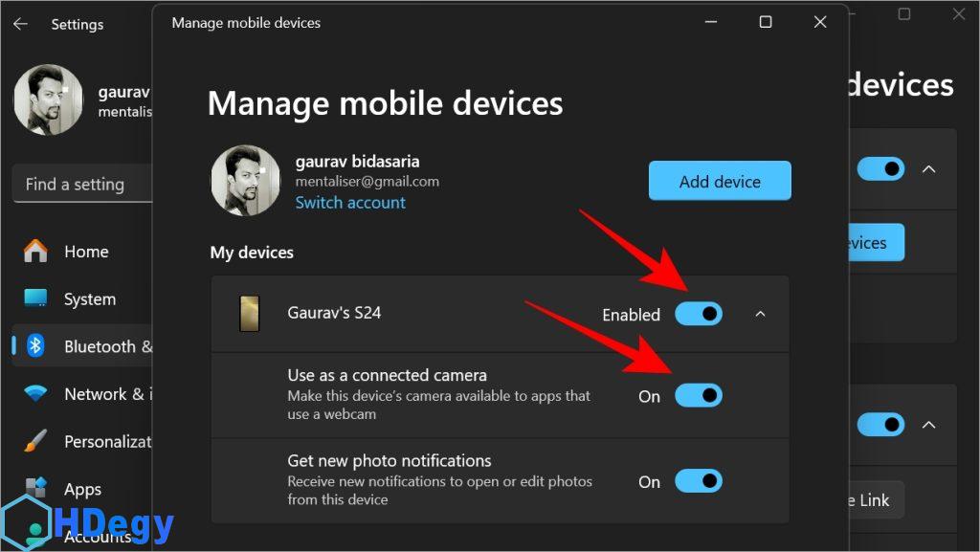Click the Gaurav's S24 phone icon
This screenshot has height=552, width=980.
click(x=249, y=314)
